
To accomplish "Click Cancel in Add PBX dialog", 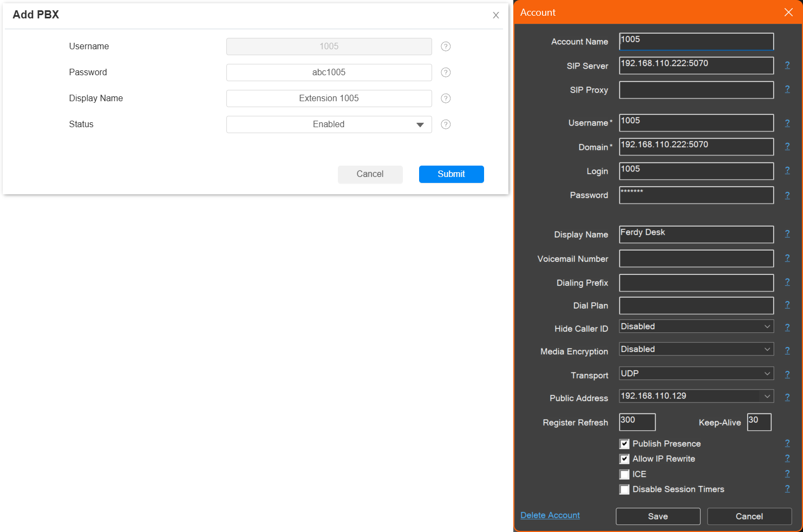I will [x=370, y=174].
